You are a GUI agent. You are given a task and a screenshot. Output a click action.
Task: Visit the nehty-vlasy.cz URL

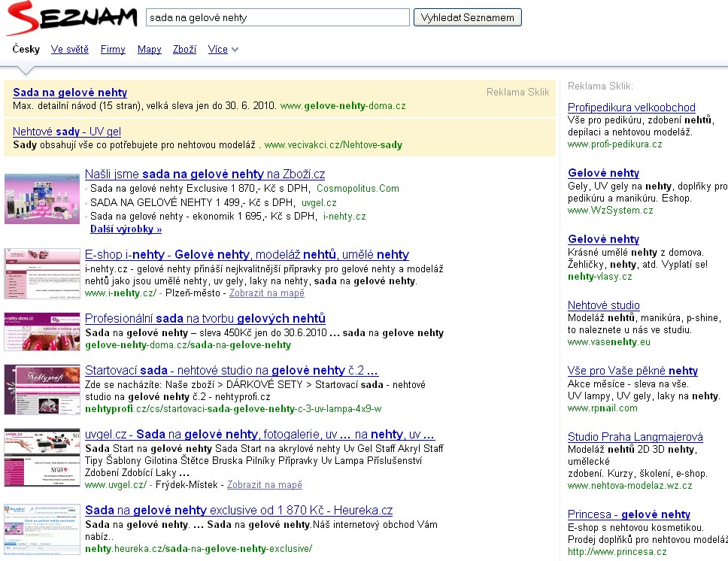coord(600,277)
